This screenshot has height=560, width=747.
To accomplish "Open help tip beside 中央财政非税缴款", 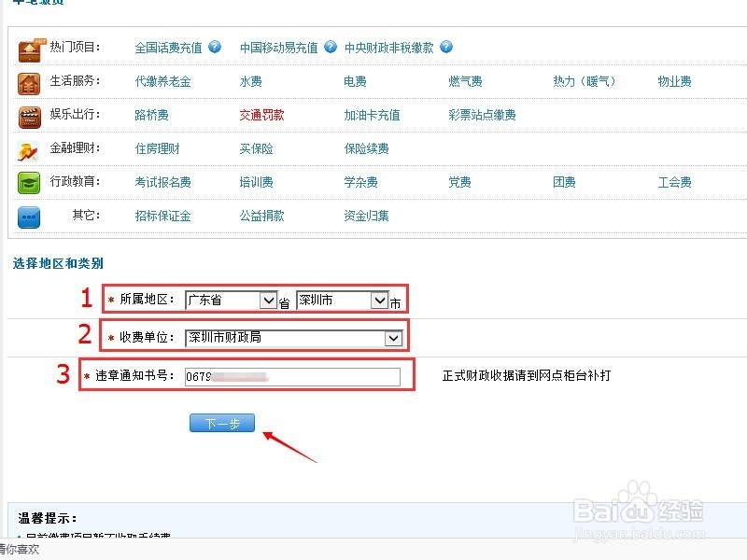I will click(x=446, y=47).
